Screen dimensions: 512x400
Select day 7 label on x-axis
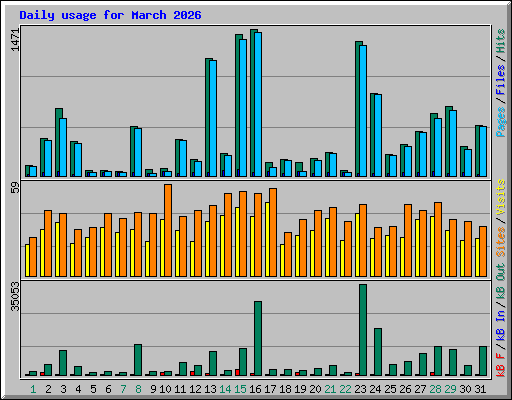[x=123, y=389]
